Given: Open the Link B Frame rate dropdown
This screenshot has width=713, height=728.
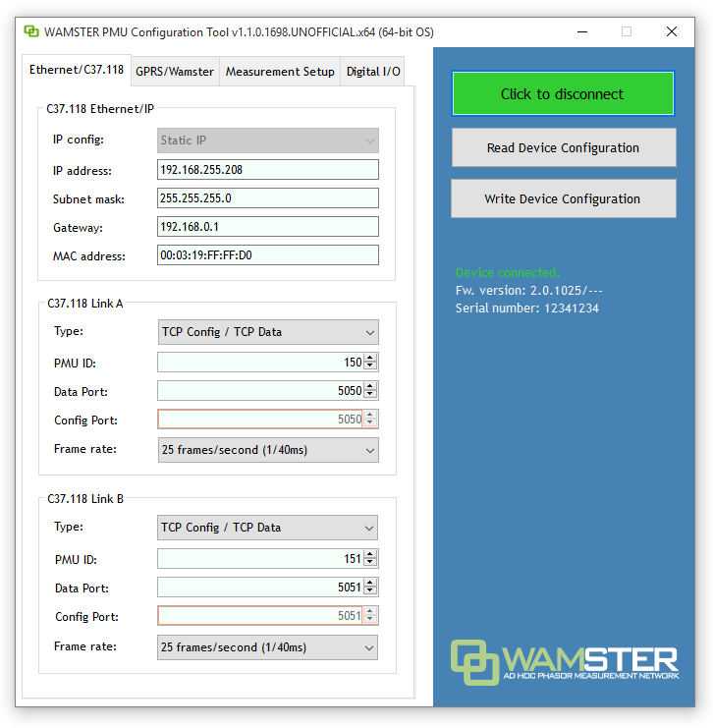Looking at the screenshot, I should (x=267, y=647).
